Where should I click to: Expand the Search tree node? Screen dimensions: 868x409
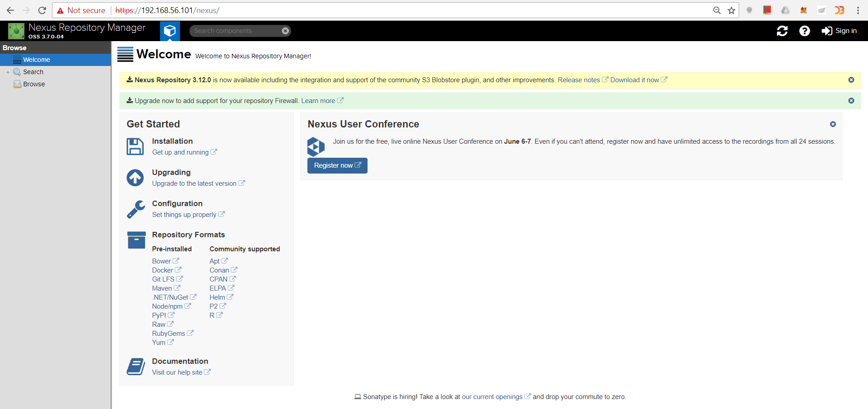point(8,72)
